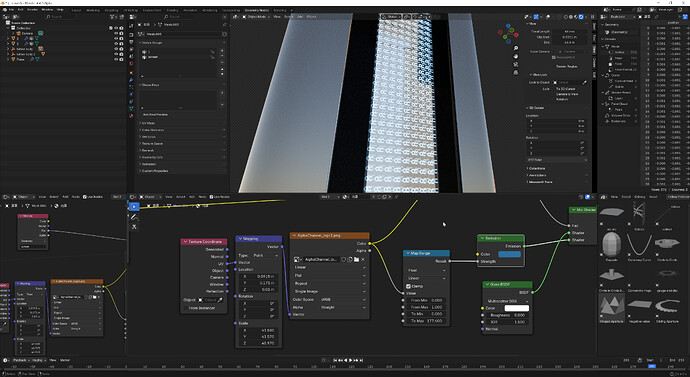Switch to the Layout workspace tab
The height and width of the screenshot is (377, 690).
coord(76,10)
